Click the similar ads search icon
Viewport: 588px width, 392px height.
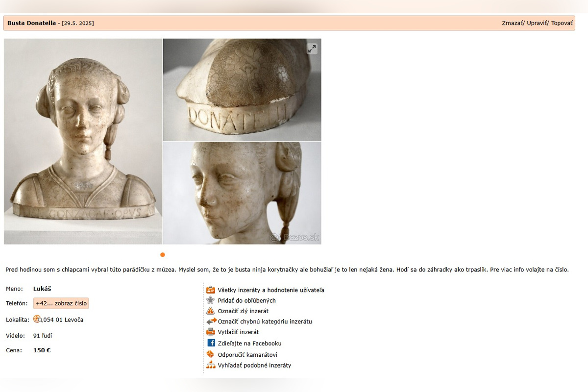pos(211,365)
